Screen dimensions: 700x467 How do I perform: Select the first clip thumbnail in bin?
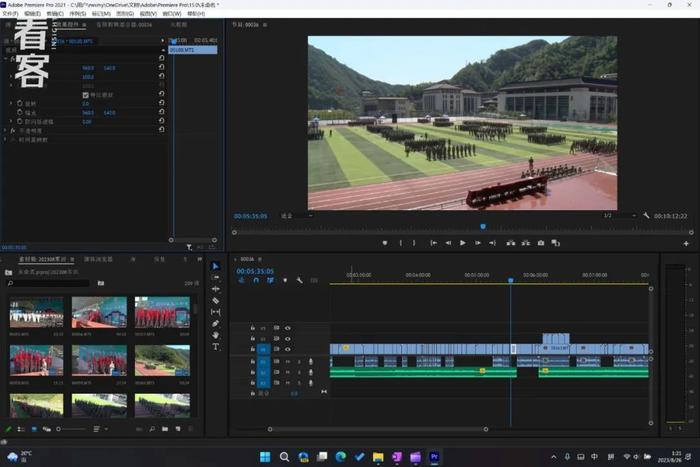(x=36, y=313)
